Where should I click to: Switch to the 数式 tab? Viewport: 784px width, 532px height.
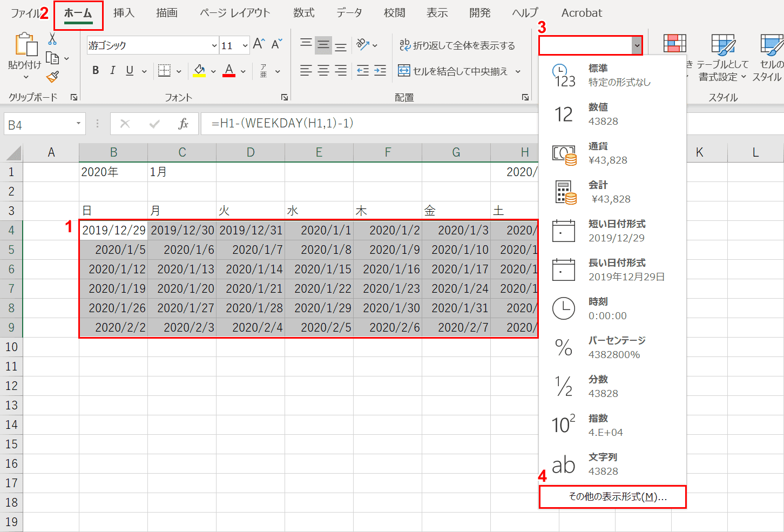tap(304, 13)
